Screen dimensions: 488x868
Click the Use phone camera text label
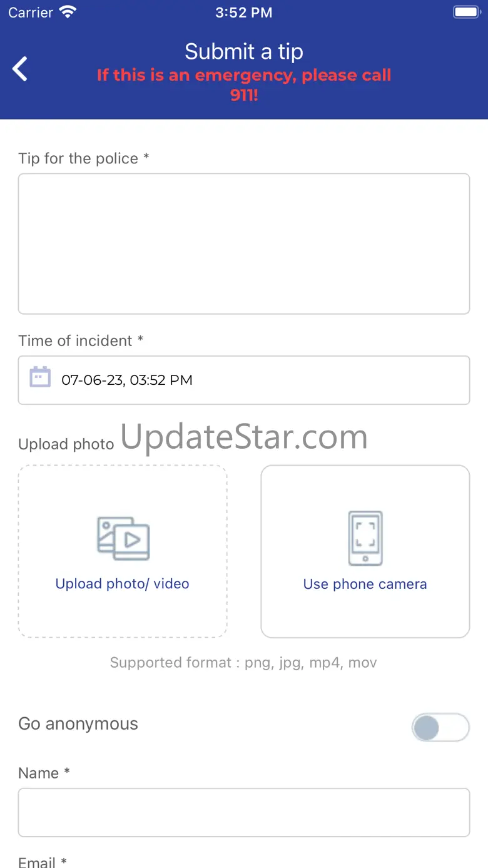point(365,585)
